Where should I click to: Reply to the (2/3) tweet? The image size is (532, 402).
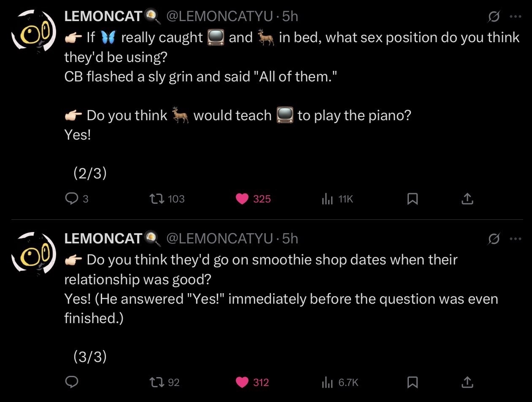[x=72, y=199]
